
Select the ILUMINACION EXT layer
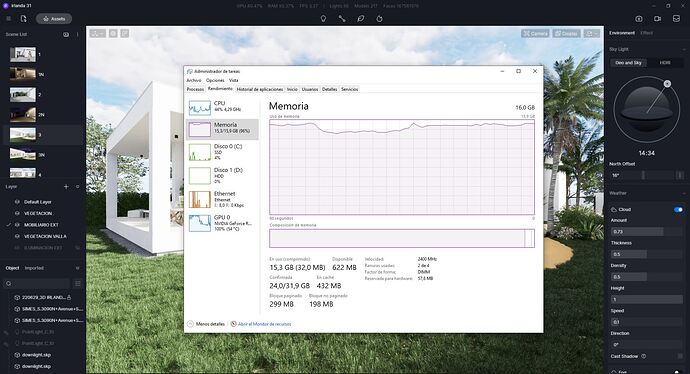43,248
